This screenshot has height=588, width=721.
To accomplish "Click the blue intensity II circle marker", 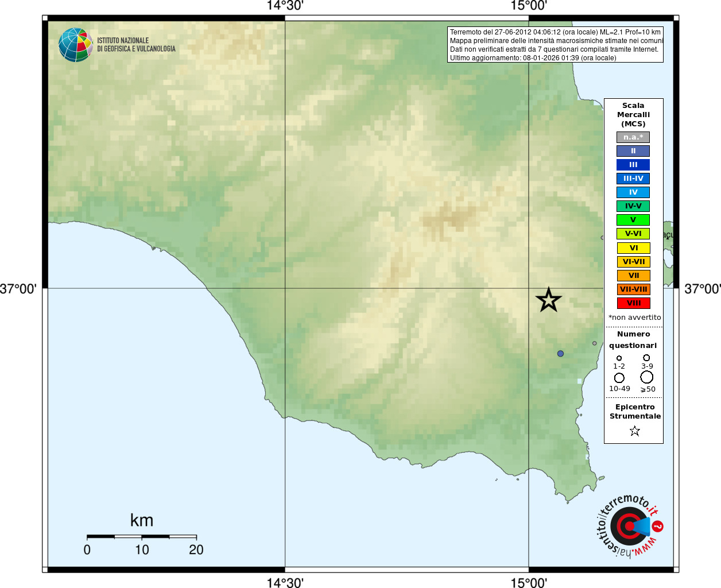I will [x=560, y=354].
